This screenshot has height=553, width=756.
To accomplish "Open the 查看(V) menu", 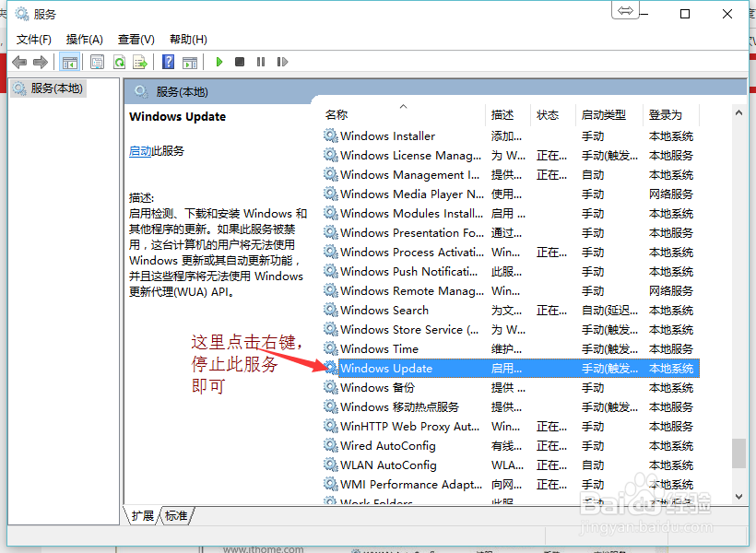I will click(136, 39).
